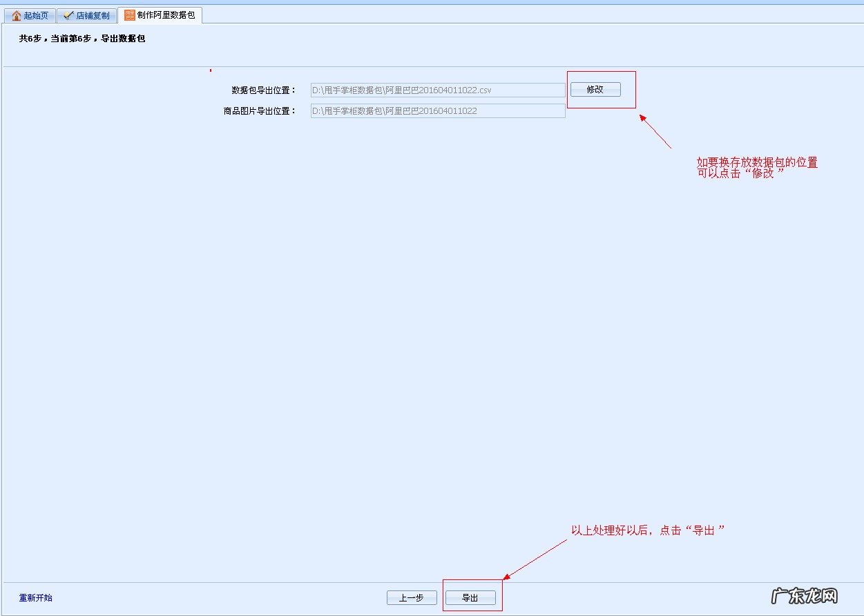Click the 商品图片导出位置 path input field

coord(437,110)
